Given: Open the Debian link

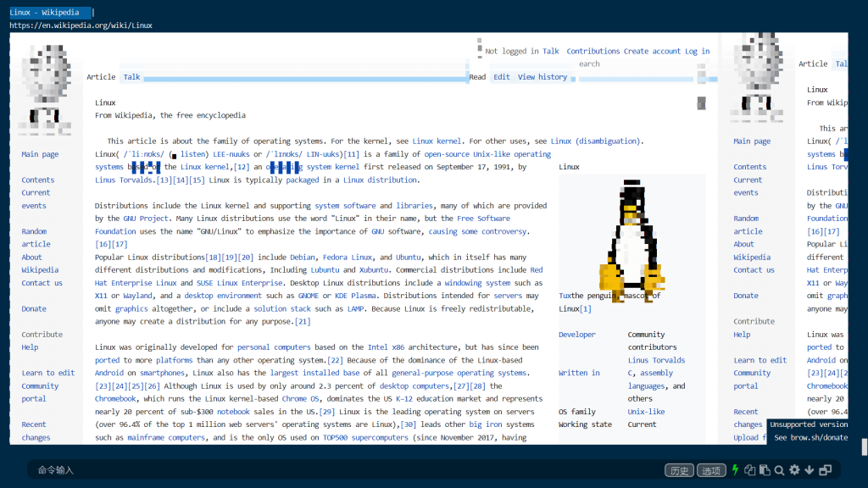Looking at the screenshot, I should (x=303, y=258).
